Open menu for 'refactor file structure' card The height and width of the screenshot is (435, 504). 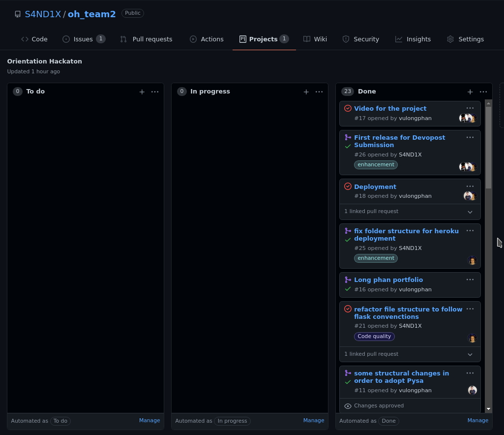[x=470, y=309]
